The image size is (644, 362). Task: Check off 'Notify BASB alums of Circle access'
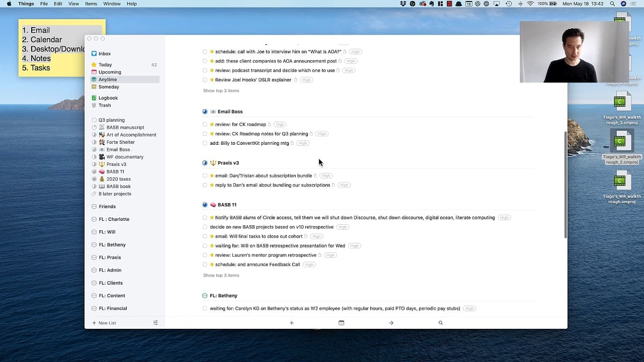205,218
